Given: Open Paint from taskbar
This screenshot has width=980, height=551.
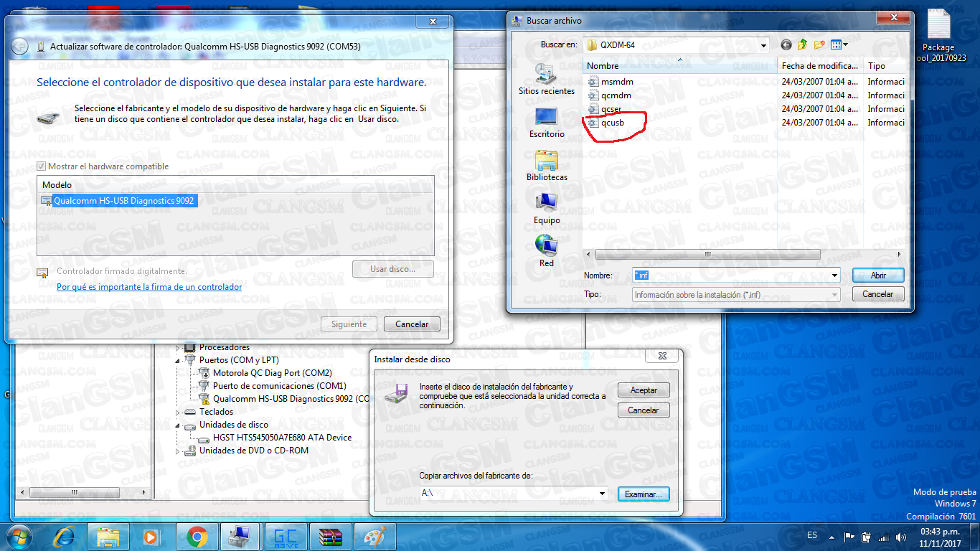Looking at the screenshot, I should (374, 537).
